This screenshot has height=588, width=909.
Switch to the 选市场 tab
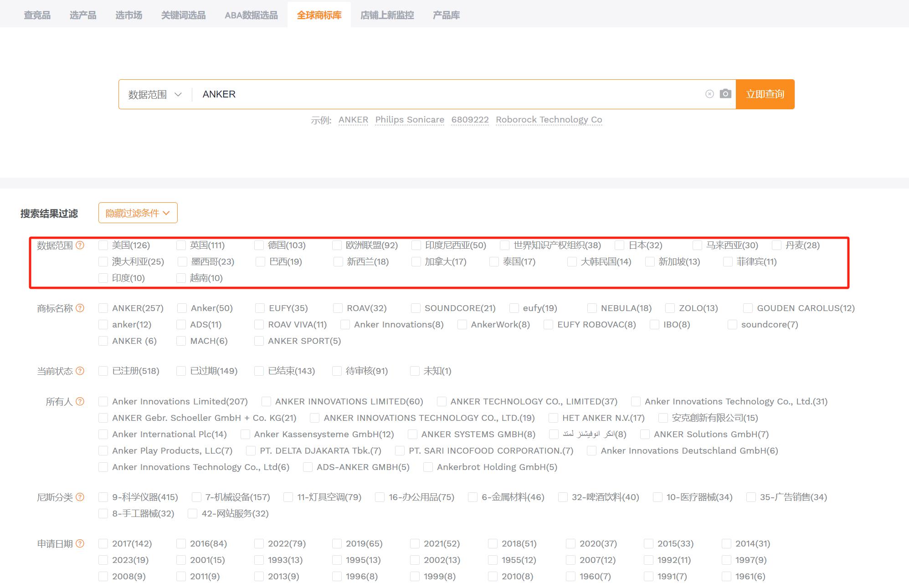129,15
